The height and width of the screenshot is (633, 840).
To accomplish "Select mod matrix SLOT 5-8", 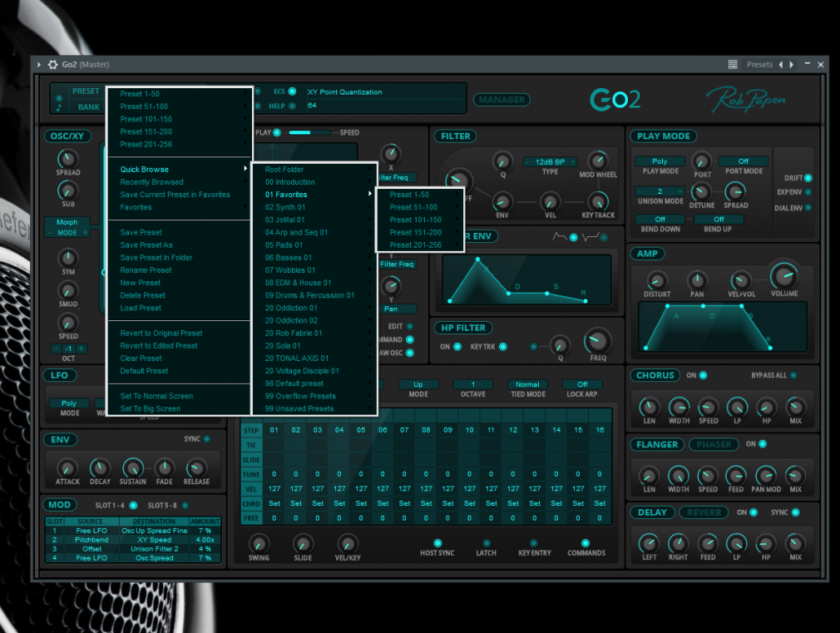I will (185, 506).
